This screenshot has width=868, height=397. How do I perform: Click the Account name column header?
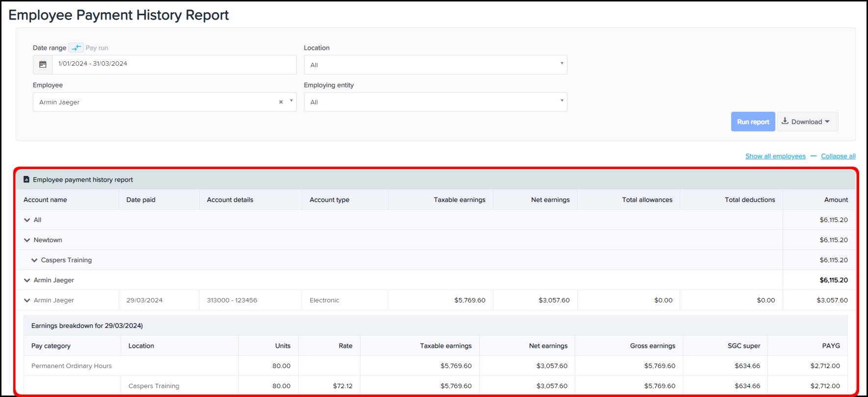45,200
